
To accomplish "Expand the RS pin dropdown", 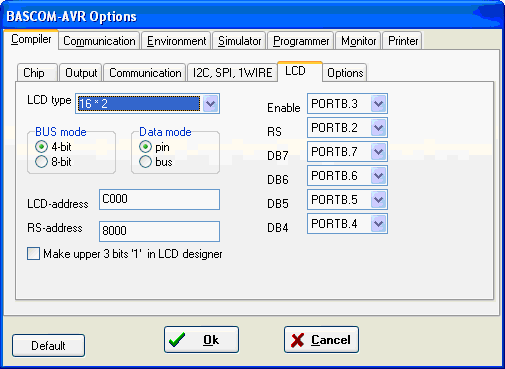I will click(x=378, y=128).
